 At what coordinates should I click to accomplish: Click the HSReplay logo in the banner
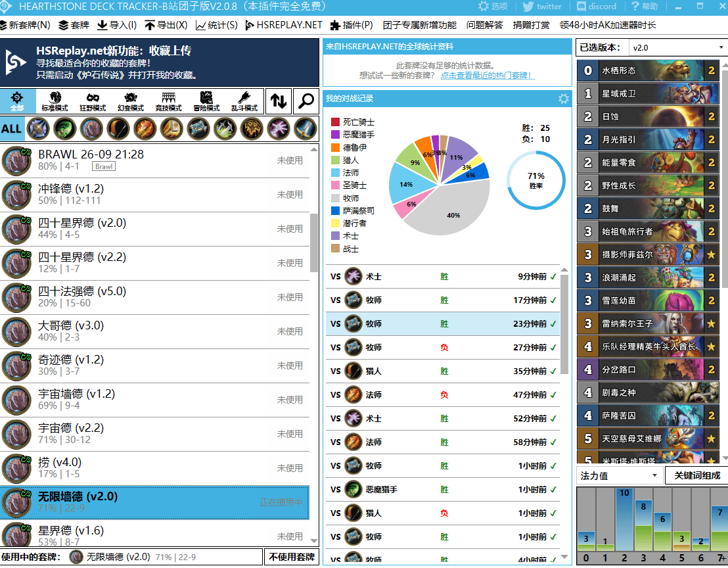[x=16, y=62]
